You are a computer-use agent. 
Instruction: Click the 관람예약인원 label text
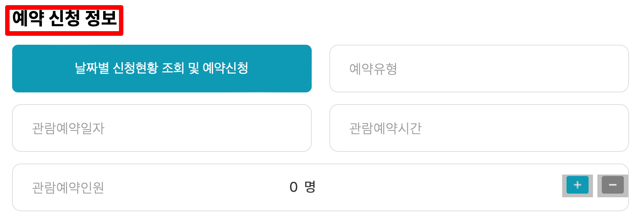click(68, 187)
